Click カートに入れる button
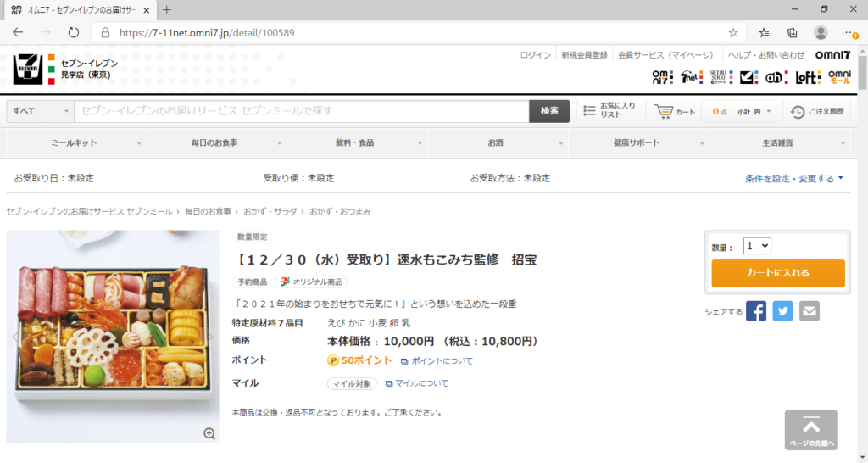The height and width of the screenshot is (463, 868). pos(778,273)
